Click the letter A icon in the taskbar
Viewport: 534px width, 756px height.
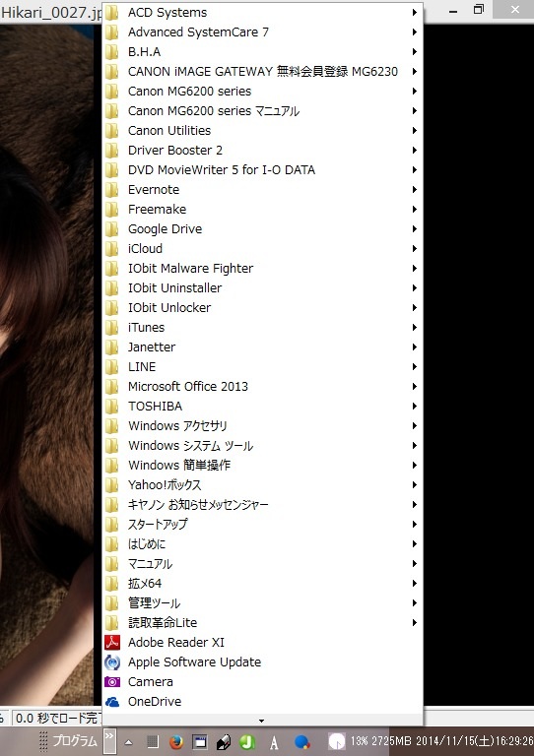click(x=274, y=742)
